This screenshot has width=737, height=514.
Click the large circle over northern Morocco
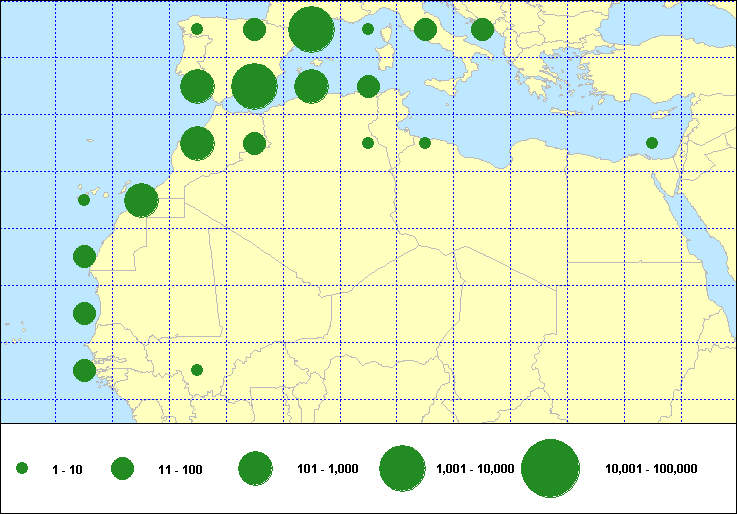[197, 143]
